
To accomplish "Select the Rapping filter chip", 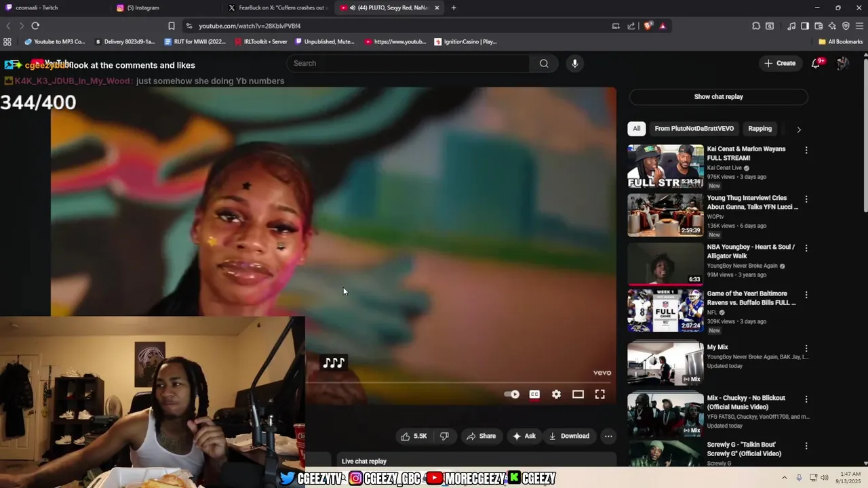I will pos(759,129).
